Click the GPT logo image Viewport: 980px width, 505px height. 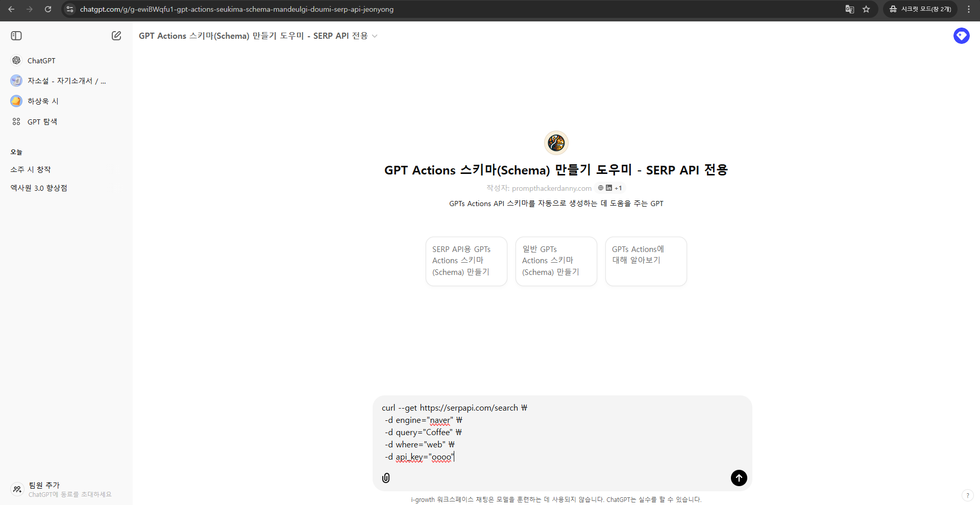click(556, 143)
